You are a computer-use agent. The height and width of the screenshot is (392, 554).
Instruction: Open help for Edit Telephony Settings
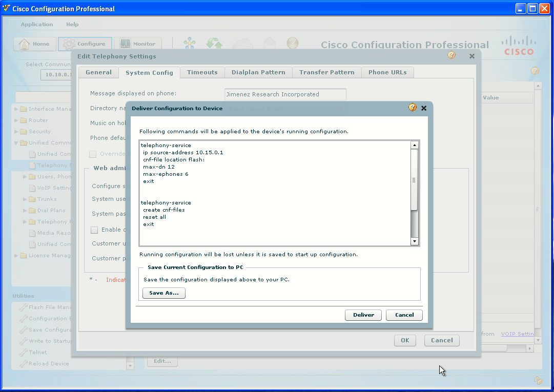(451, 55)
